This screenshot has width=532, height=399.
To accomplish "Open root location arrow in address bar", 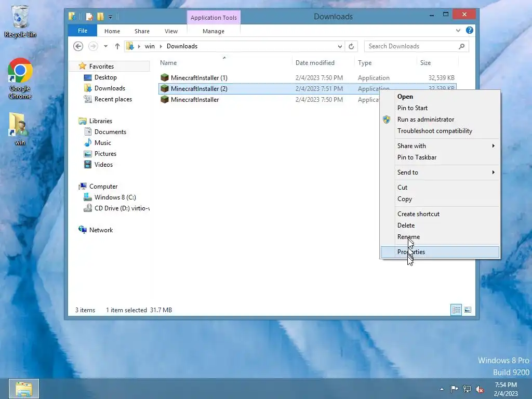I will (139, 46).
